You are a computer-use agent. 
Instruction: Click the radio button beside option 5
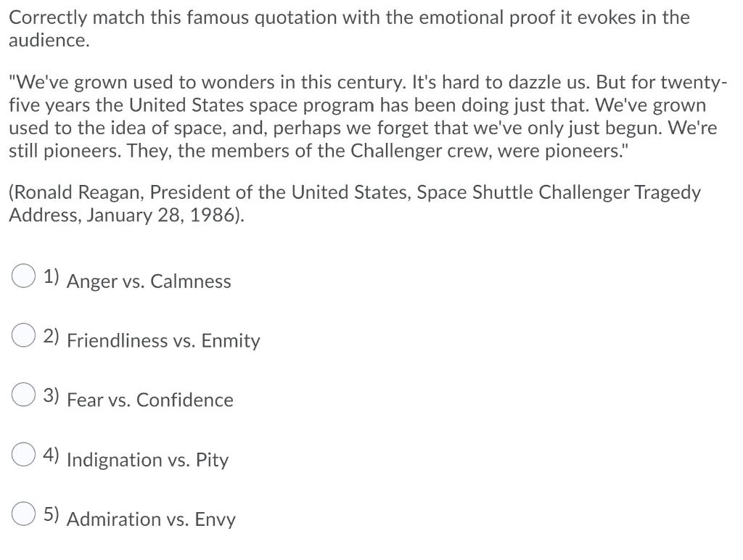click(24, 514)
